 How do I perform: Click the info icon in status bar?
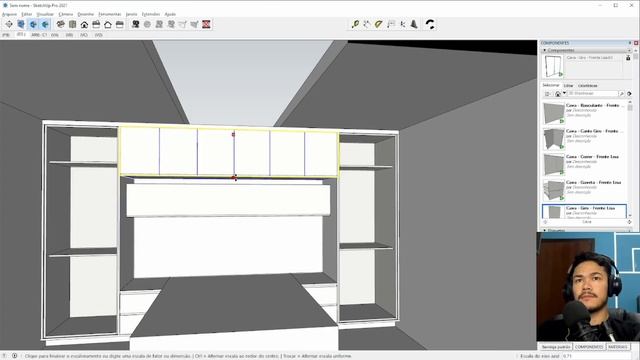[14, 356]
